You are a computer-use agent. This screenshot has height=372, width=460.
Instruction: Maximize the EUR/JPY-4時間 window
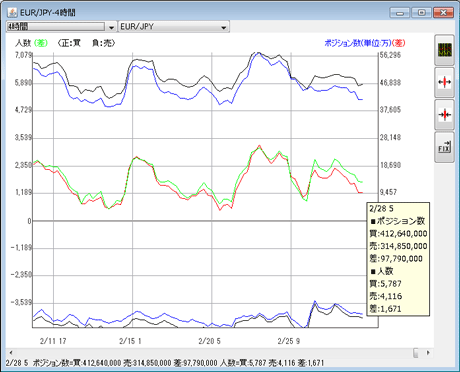tap(421, 13)
